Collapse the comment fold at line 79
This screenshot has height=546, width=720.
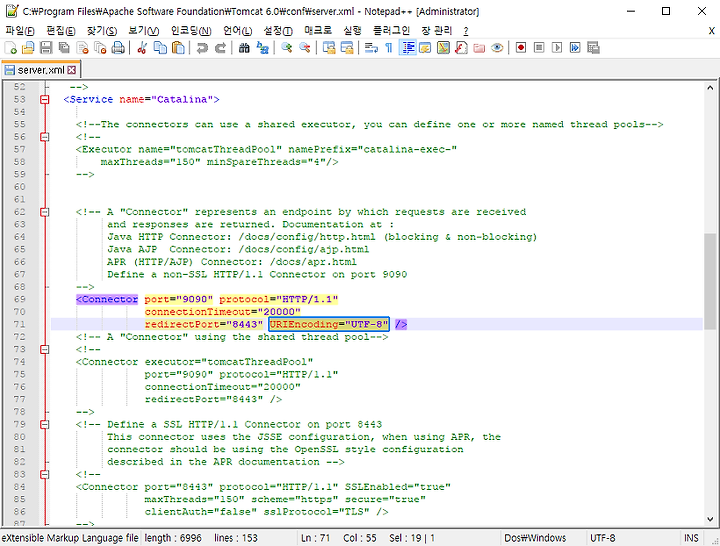coord(45,424)
